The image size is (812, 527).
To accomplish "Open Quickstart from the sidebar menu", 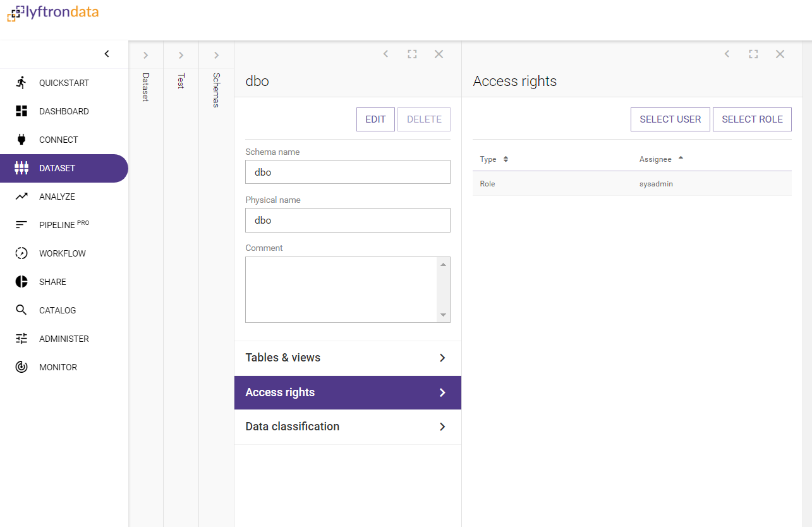I will click(x=64, y=83).
